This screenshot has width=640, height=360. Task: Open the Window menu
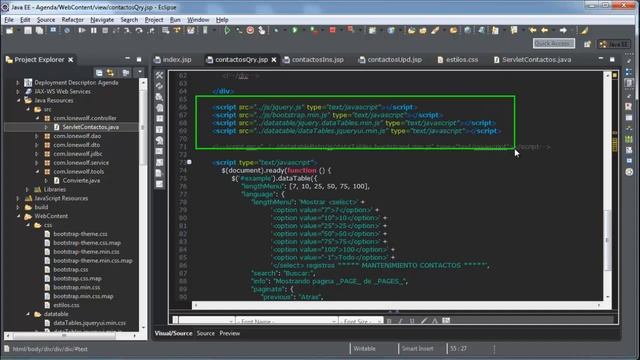point(198,20)
